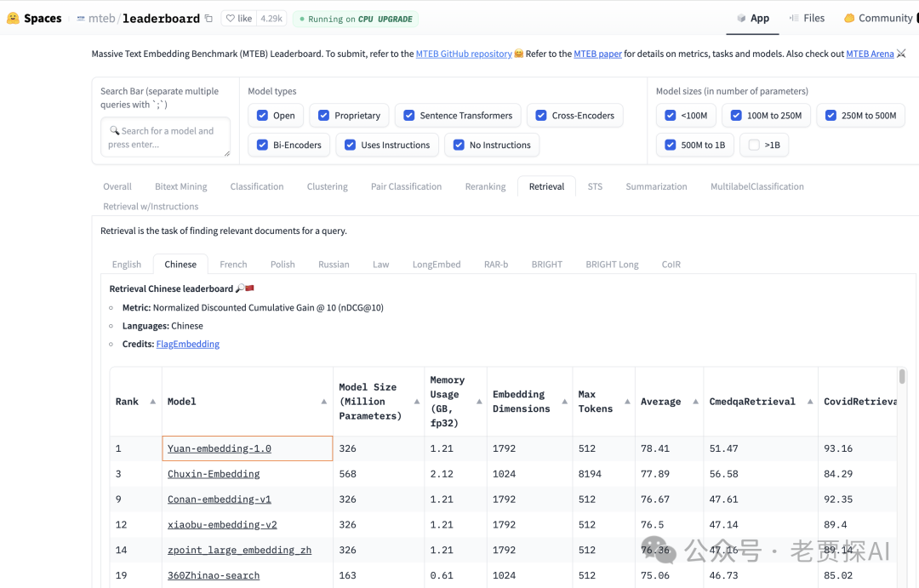Sort by Max Tokens column arrows
This screenshot has height=588, width=919.
pos(626,402)
